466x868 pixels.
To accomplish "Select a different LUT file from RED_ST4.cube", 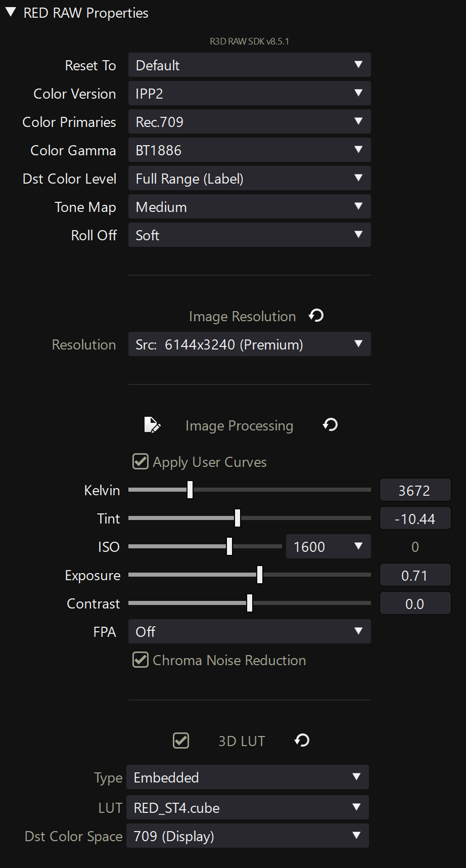I will coord(248,807).
